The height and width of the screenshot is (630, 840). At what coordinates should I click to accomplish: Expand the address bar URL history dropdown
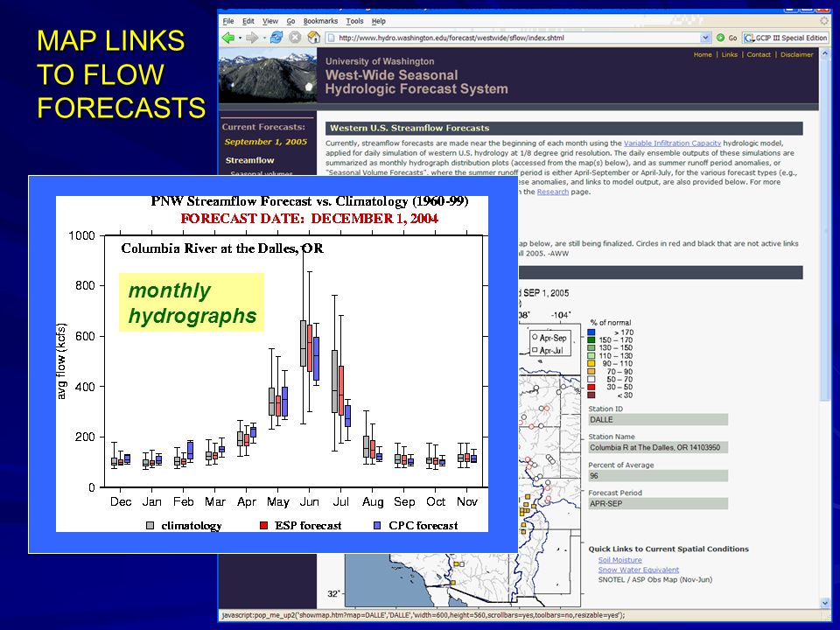point(705,38)
